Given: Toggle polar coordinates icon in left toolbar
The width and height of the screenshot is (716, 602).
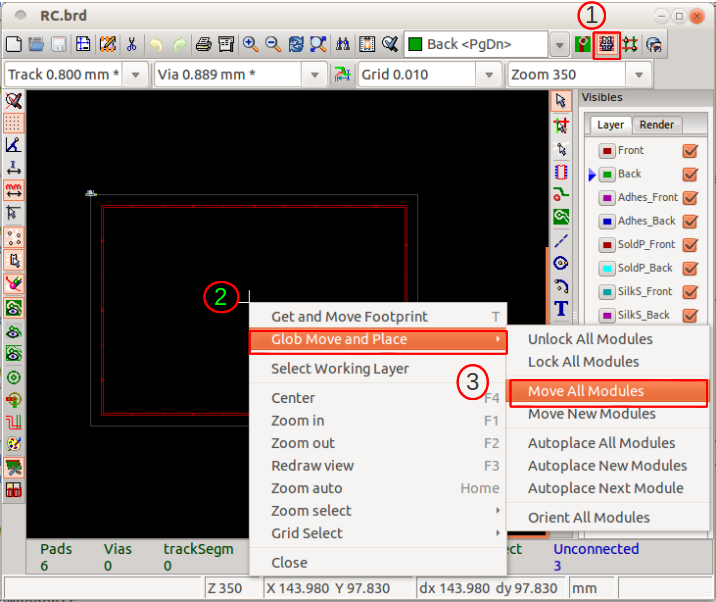Looking at the screenshot, I should click(13, 145).
